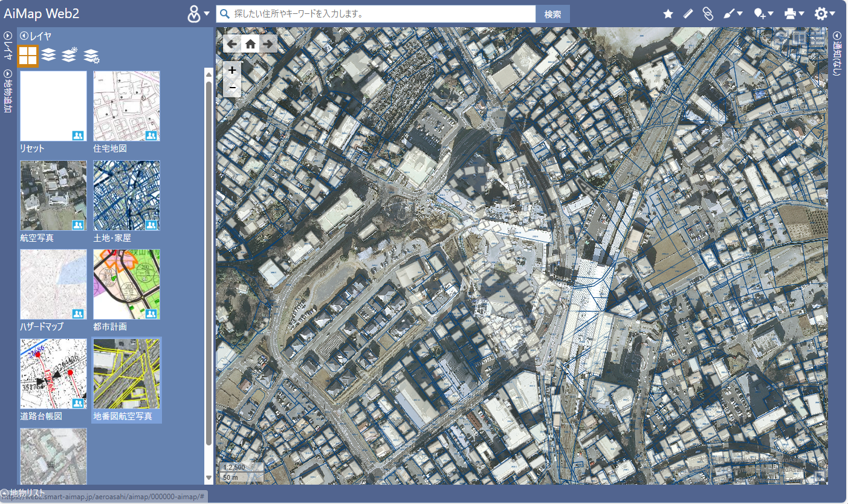The height and width of the screenshot is (504, 848).
Task: Open the layer settings gear-stack icon
Action: [91, 56]
